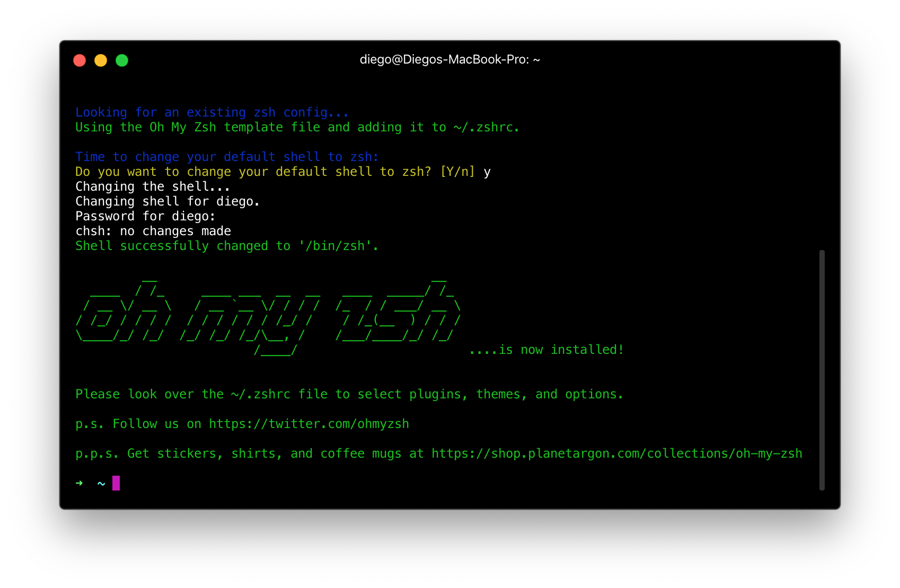Click the window title diego@Diegos-MacBook-Pro
Image resolution: width=900 pixels, height=588 pixels.
click(x=449, y=60)
